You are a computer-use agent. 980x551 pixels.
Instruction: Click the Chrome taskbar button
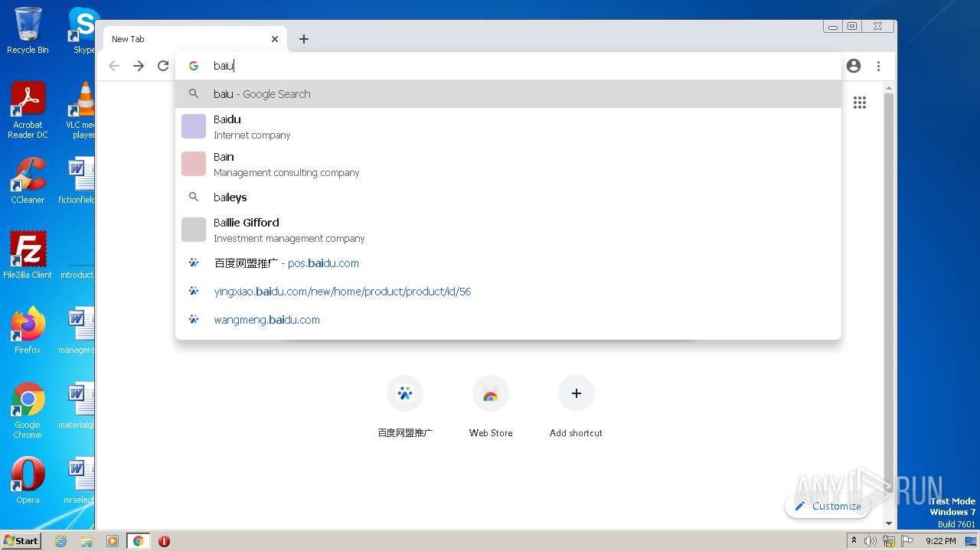(138, 541)
